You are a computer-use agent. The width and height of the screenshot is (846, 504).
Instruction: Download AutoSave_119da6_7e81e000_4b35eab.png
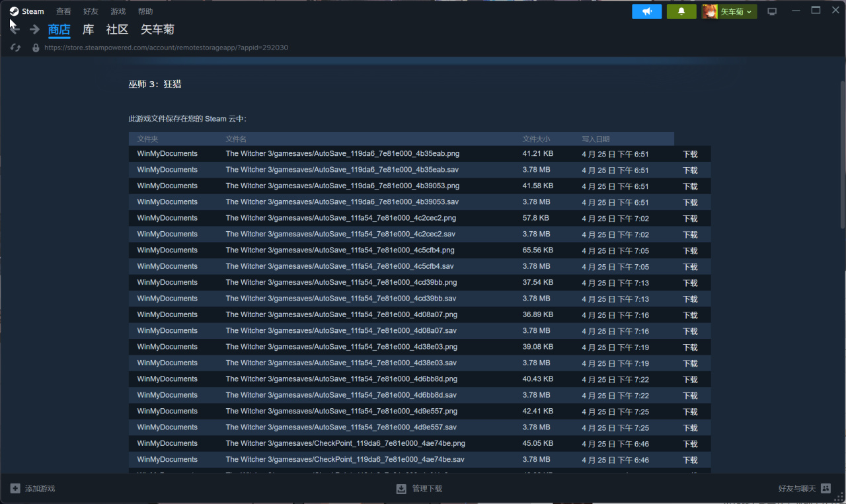690,154
